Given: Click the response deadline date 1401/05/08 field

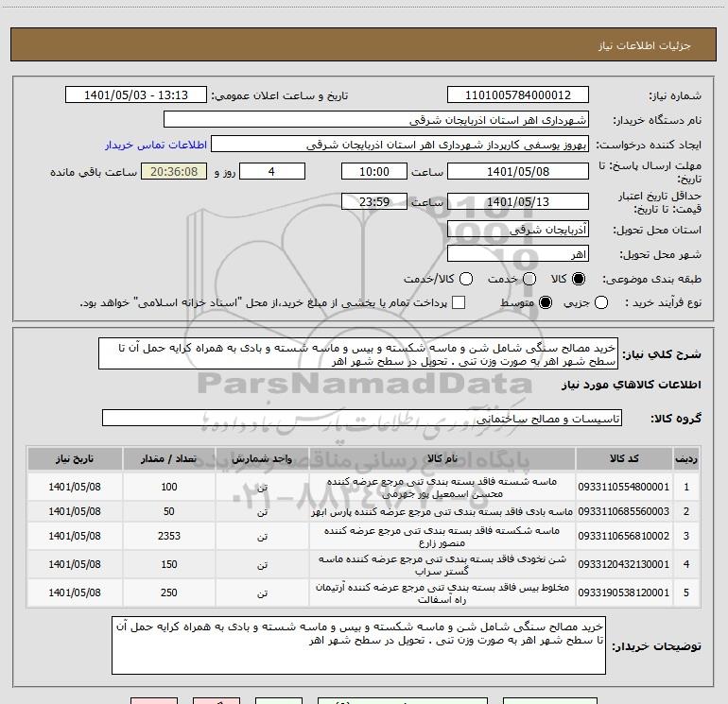Looking at the screenshot, I should point(518,171).
